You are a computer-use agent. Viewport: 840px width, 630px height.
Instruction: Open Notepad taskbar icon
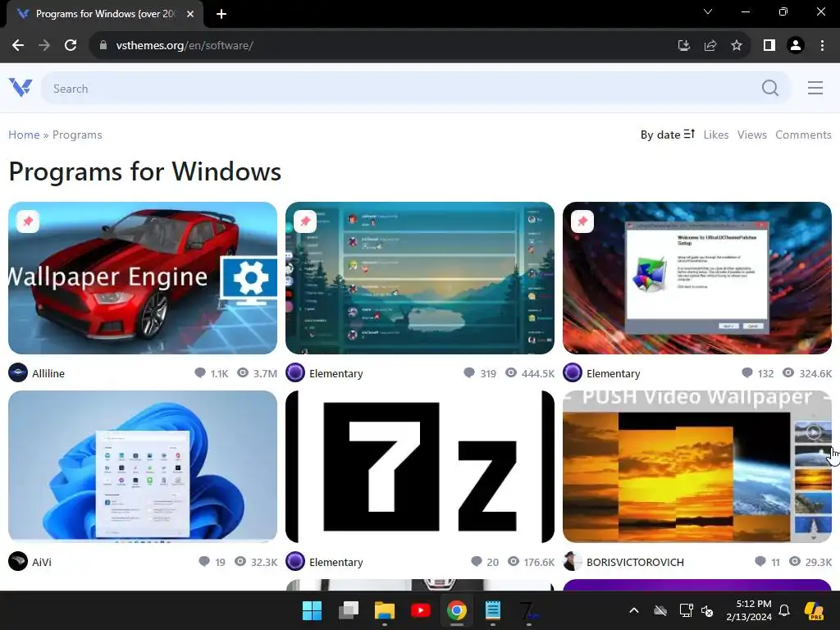click(x=492, y=610)
